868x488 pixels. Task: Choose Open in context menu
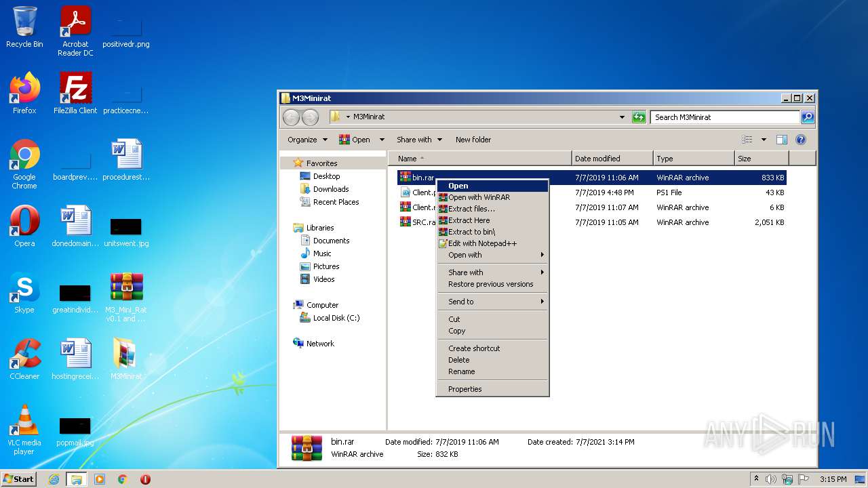(x=492, y=186)
